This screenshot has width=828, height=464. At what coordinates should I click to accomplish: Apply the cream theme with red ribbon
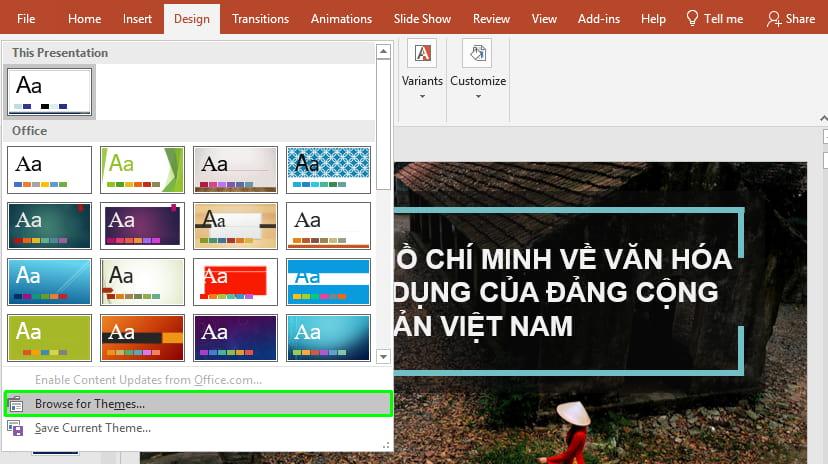point(143,282)
